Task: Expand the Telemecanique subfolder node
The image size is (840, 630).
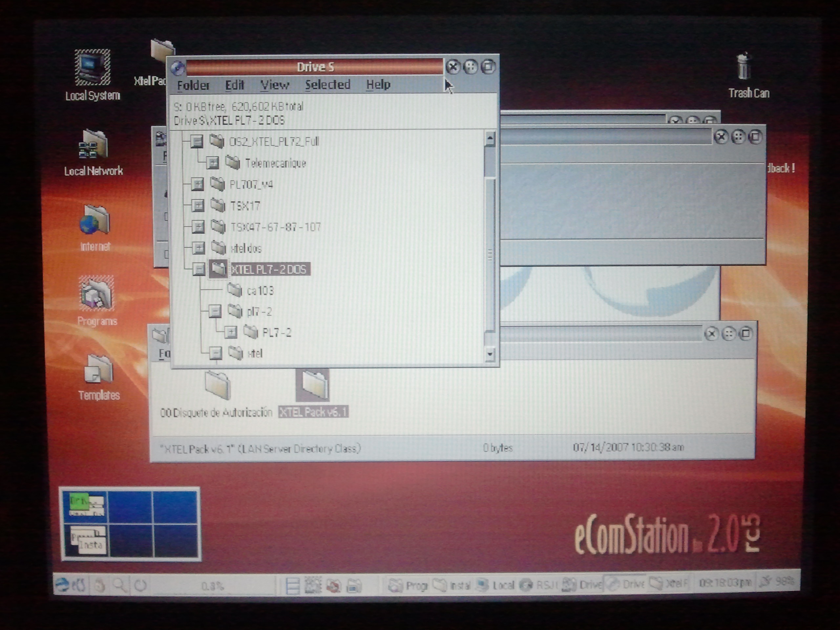Action: (x=213, y=163)
